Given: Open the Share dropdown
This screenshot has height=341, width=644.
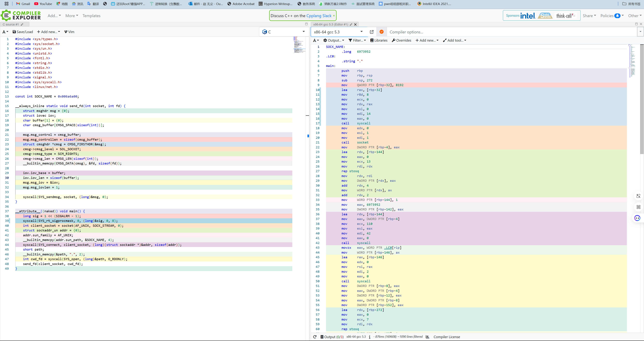Looking at the screenshot, I should pos(589,15).
